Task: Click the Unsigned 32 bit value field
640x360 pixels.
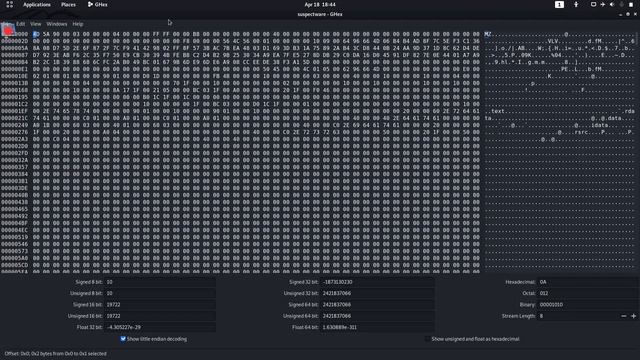Action: (377, 293)
